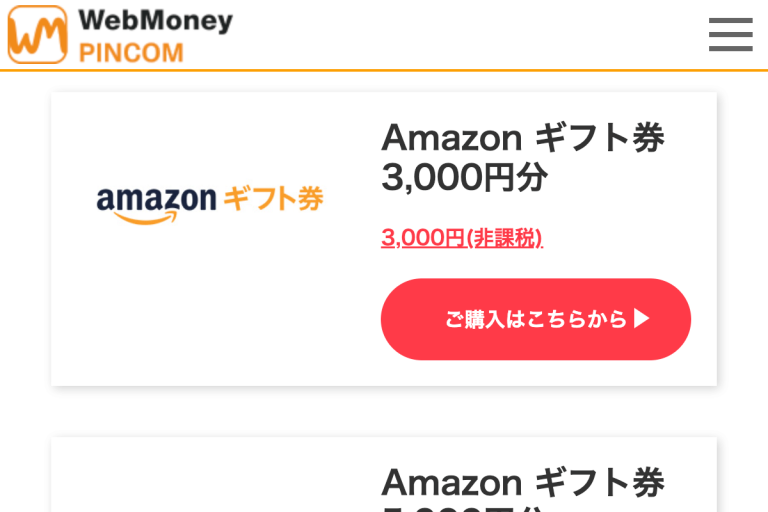768x512 pixels.
Task: Click the orange PINCOM text
Action: 131,51
